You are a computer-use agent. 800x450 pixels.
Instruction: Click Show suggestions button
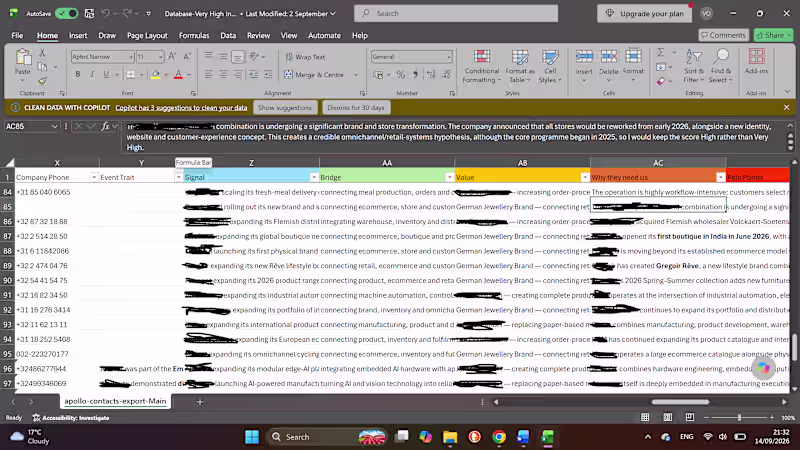[285, 108]
